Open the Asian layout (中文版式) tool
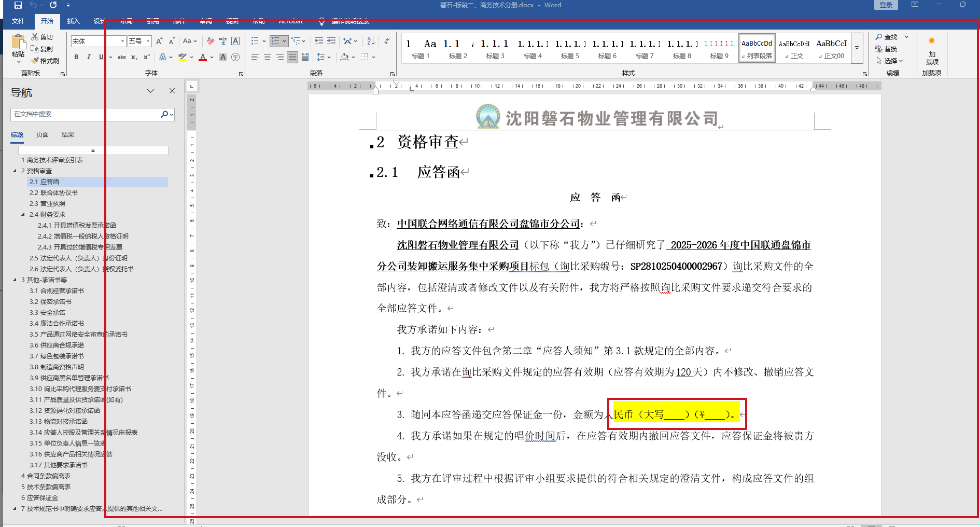This screenshot has height=527, width=980. tap(348, 41)
